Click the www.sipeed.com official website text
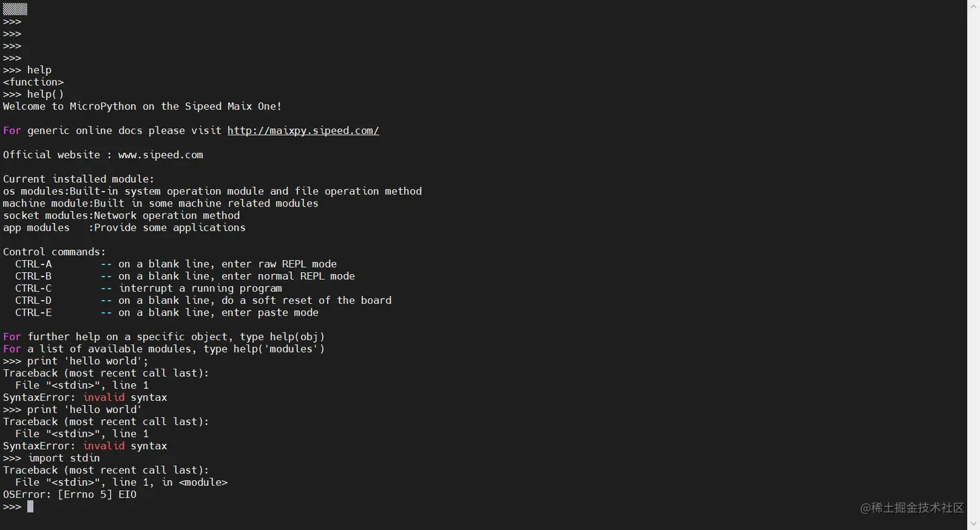Viewport: 980px width, 530px height. pos(160,155)
